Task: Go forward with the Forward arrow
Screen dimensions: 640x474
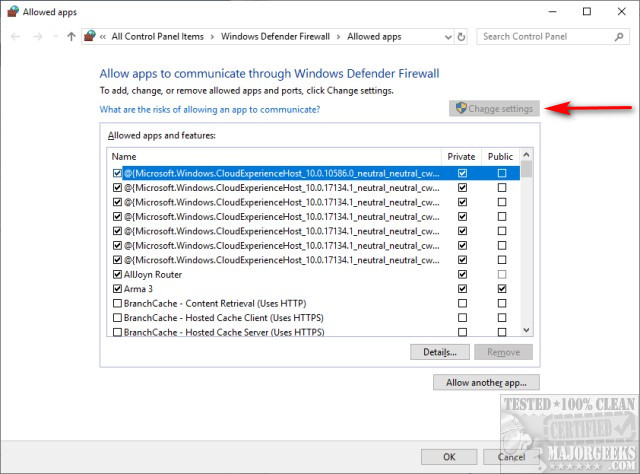Action: (38, 37)
